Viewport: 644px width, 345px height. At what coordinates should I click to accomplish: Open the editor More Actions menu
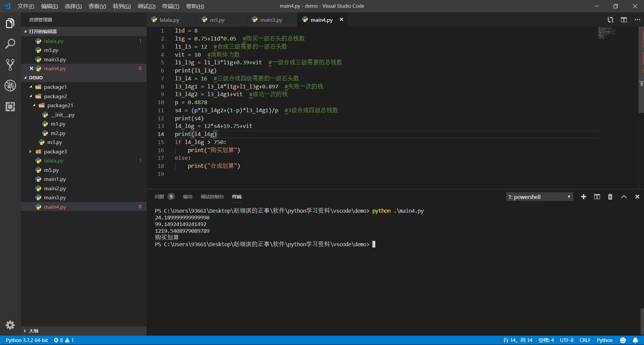click(x=637, y=20)
